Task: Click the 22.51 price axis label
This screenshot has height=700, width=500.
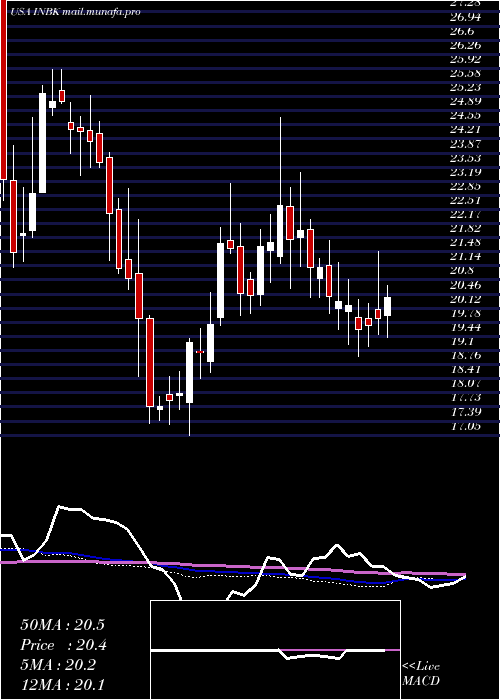Action: click(465, 200)
